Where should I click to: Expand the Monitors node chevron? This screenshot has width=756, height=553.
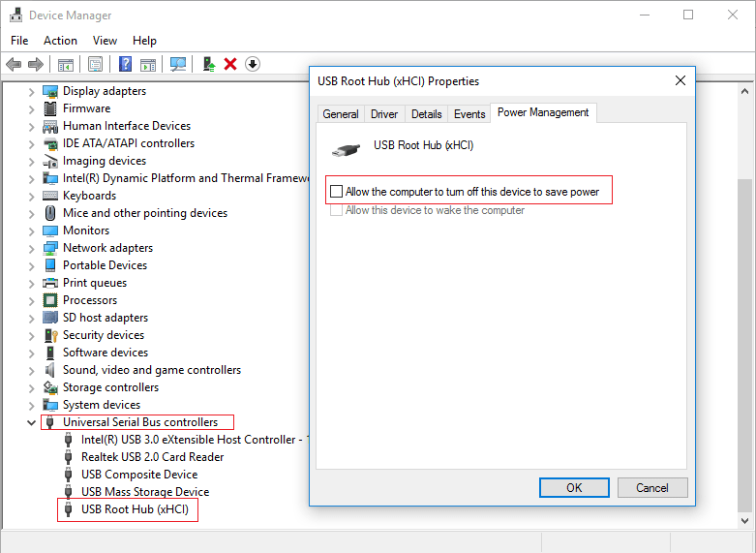pos(31,231)
